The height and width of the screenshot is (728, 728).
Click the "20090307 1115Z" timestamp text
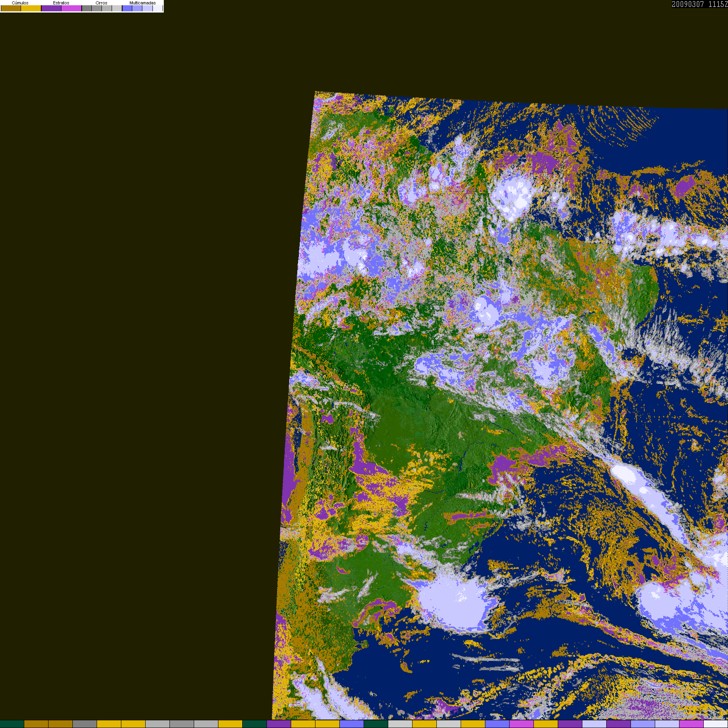click(700, 4)
